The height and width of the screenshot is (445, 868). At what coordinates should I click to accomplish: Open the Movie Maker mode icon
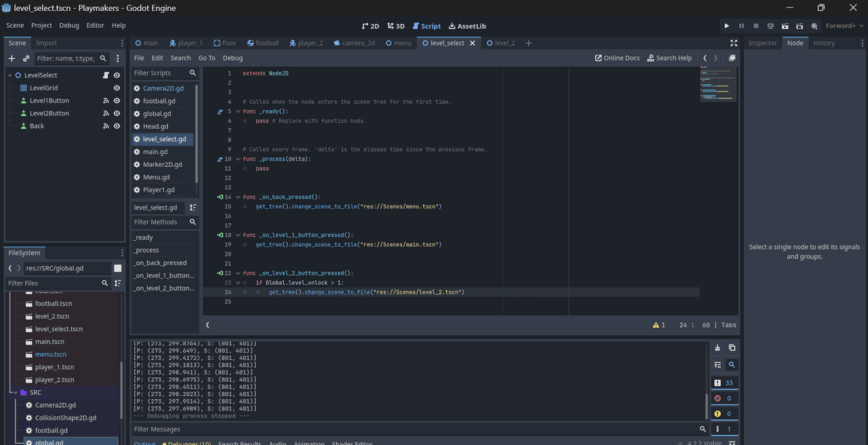coord(814,26)
